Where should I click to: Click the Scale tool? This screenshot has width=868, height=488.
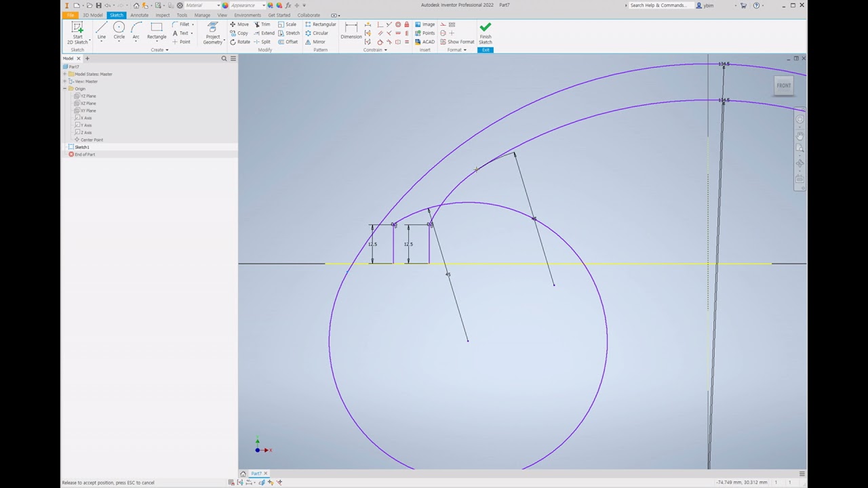click(287, 24)
